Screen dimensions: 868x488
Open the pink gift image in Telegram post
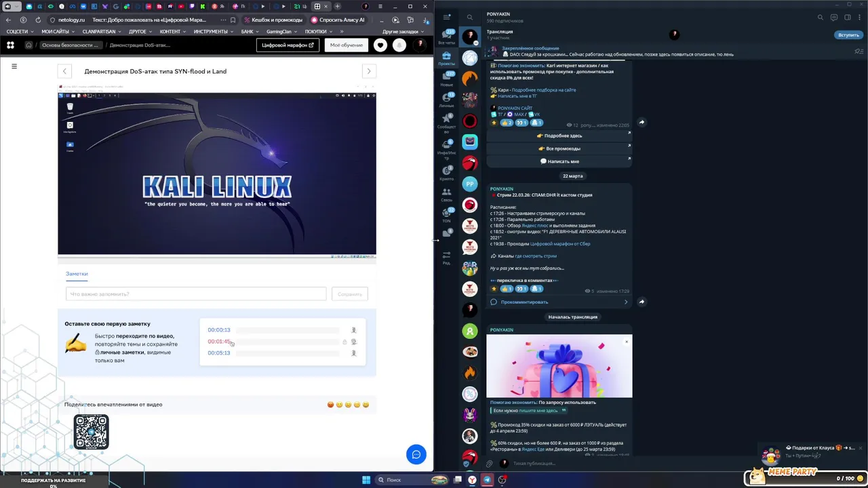pyautogui.click(x=559, y=366)
